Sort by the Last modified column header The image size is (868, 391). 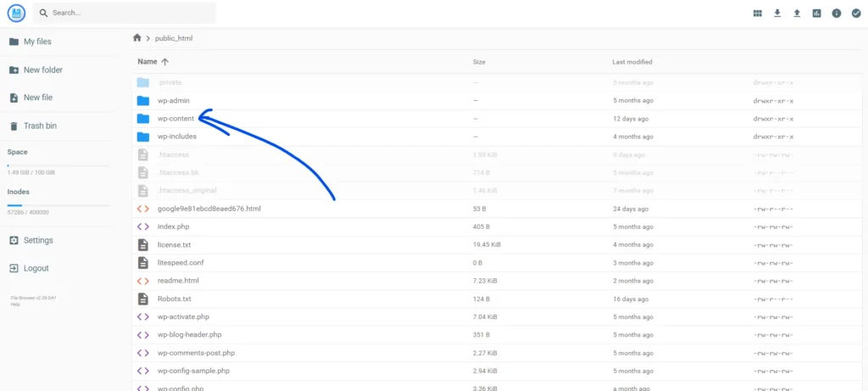point(632,62)
